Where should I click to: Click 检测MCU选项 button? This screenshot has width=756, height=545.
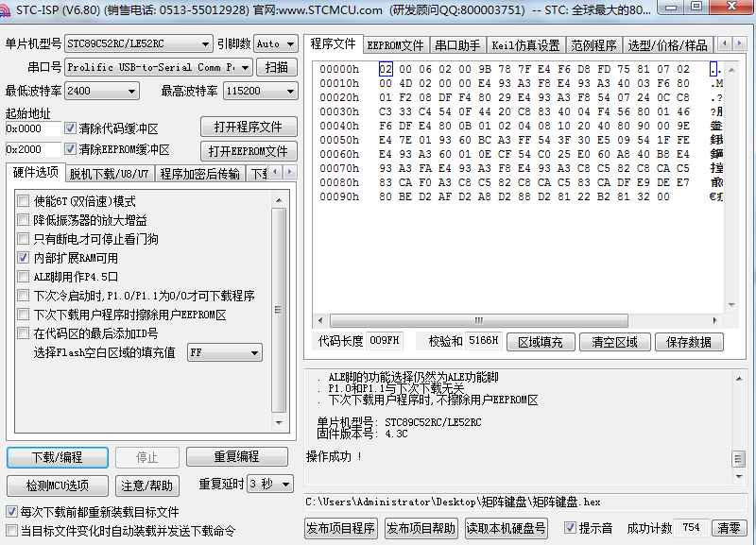(58, 485)
